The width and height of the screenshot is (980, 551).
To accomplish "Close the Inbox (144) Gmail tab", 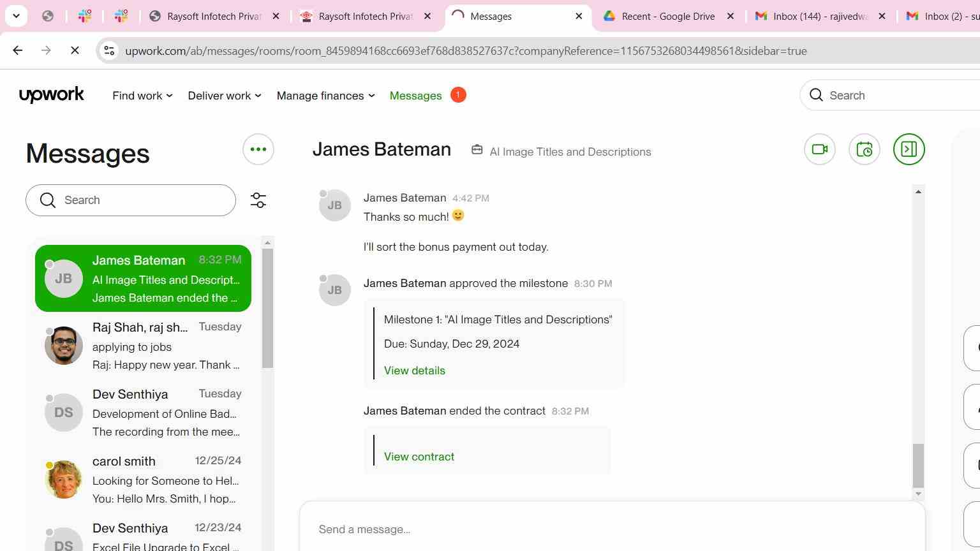I will [x=882, y=16].
